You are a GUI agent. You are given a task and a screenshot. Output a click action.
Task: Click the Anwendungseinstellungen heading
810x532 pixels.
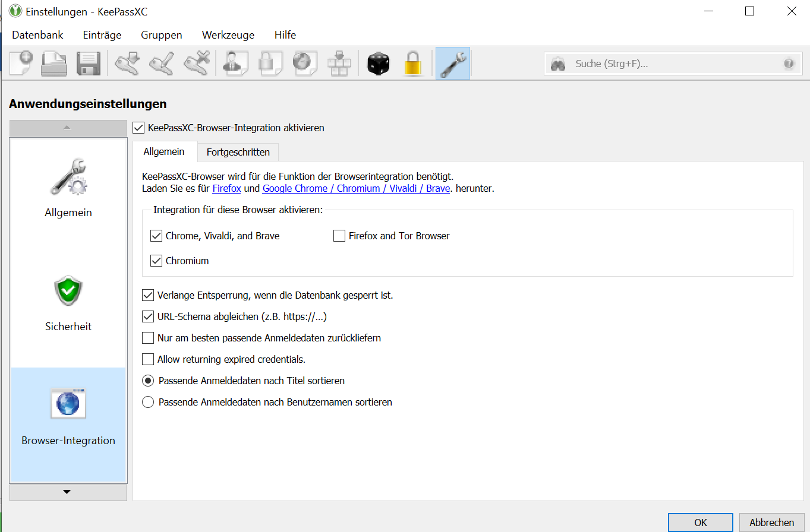click(88, 104)
